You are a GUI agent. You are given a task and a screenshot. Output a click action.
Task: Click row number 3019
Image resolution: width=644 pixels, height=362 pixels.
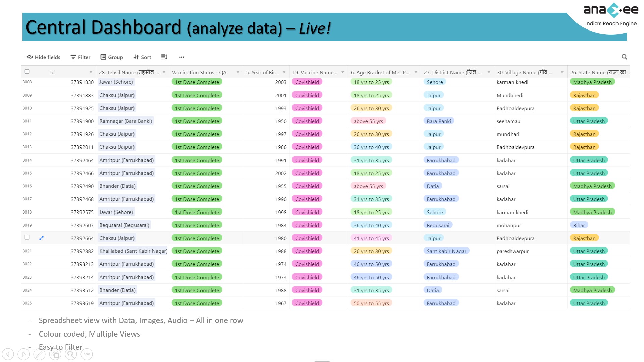(x=27, y=225)
